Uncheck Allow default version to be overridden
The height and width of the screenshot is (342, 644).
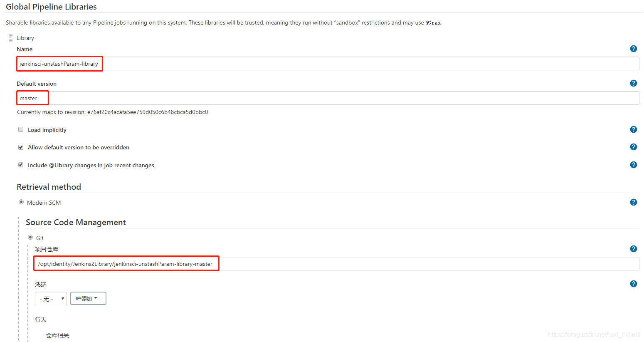[20, 147]
